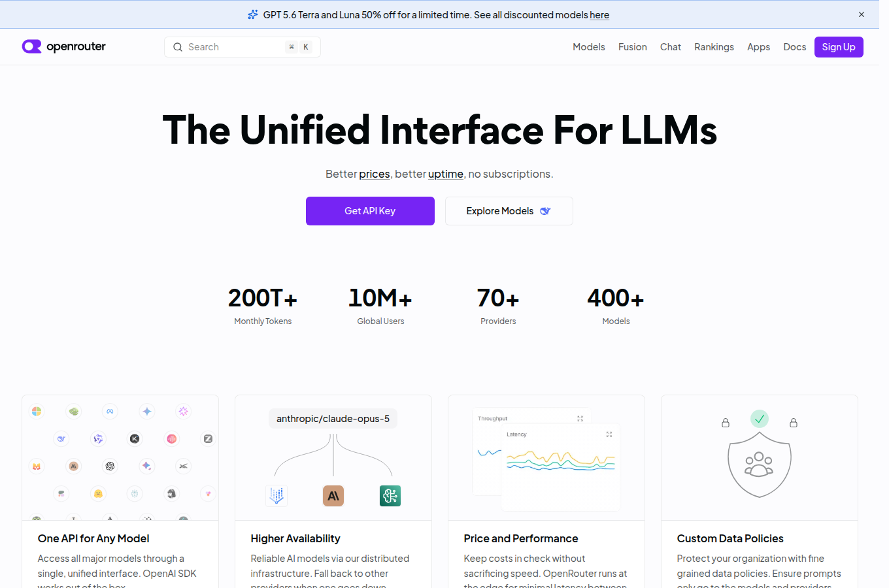889x588 pixels.
Task: Click 'Higher Availability' card heading
Action: click(x=295, y=538)
